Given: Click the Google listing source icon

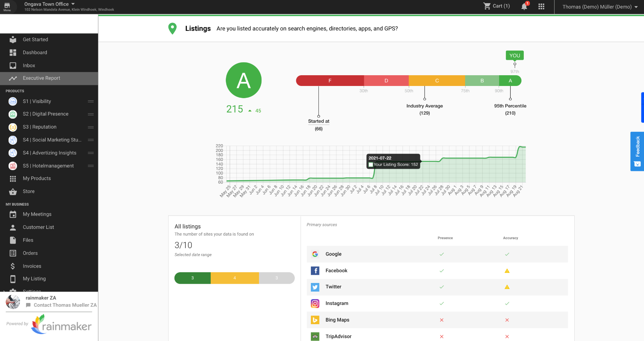Looking at the screenshot, I should point(315,254).
